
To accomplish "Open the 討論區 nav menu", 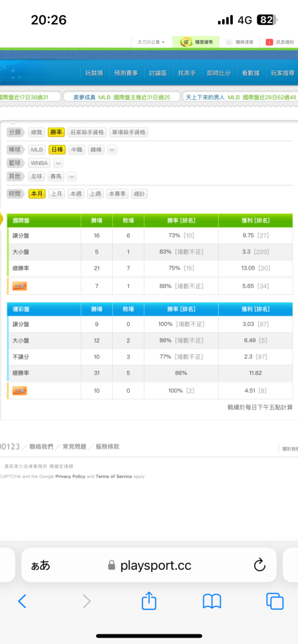I will coord(158,73).
